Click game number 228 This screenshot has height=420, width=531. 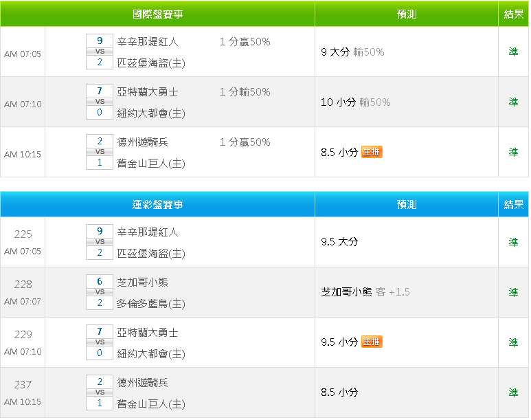[23, 284]
